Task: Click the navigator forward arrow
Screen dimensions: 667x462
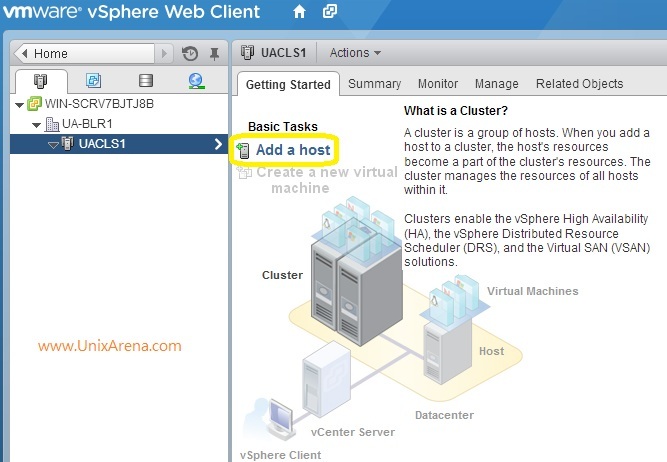Action: 164,54
